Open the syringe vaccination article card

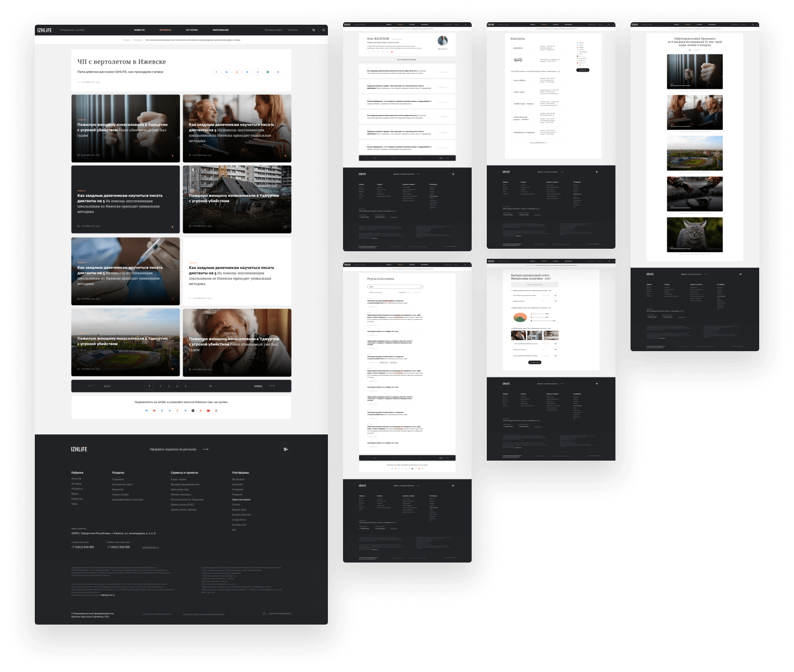coord(126,271)
